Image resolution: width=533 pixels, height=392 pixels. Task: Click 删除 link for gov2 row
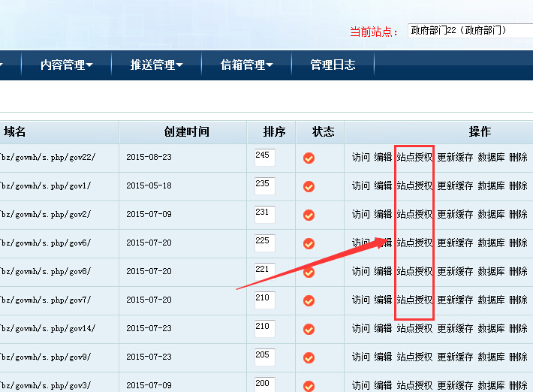[518, 214]
